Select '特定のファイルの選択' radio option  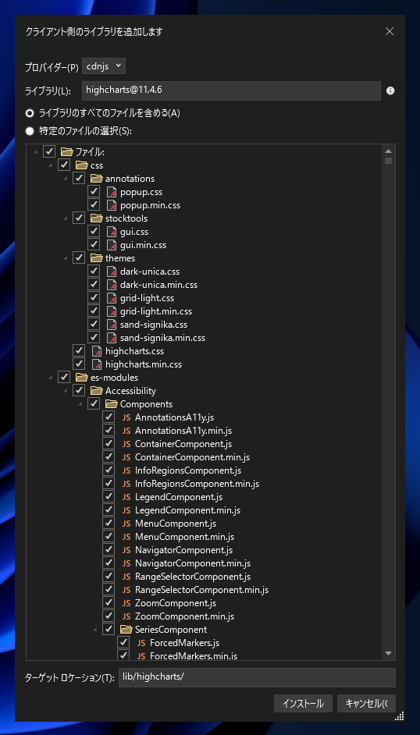[30, 131]
